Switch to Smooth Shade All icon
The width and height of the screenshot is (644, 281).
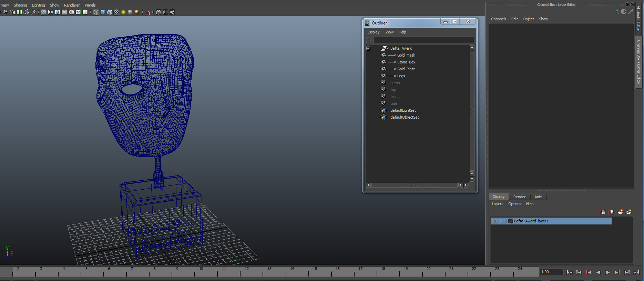(x=103, y=12)
